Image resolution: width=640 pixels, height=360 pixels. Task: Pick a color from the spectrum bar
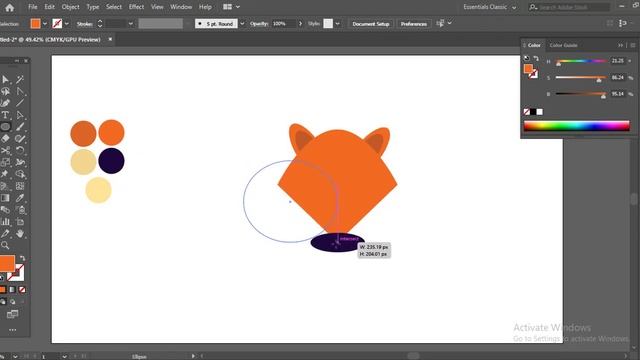click(x=576, y=126)
